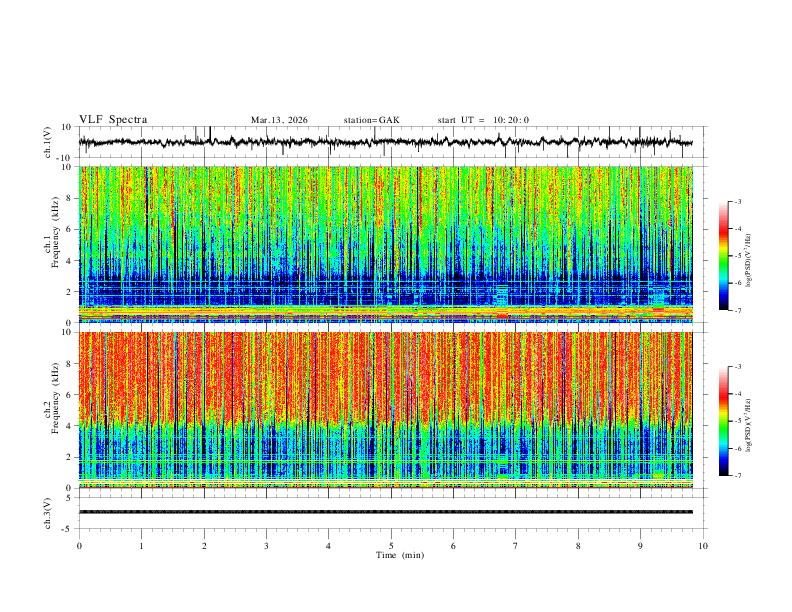Click time axis tick "8"
This screenshot has width=792, height=612.
[x=578, y=546]
